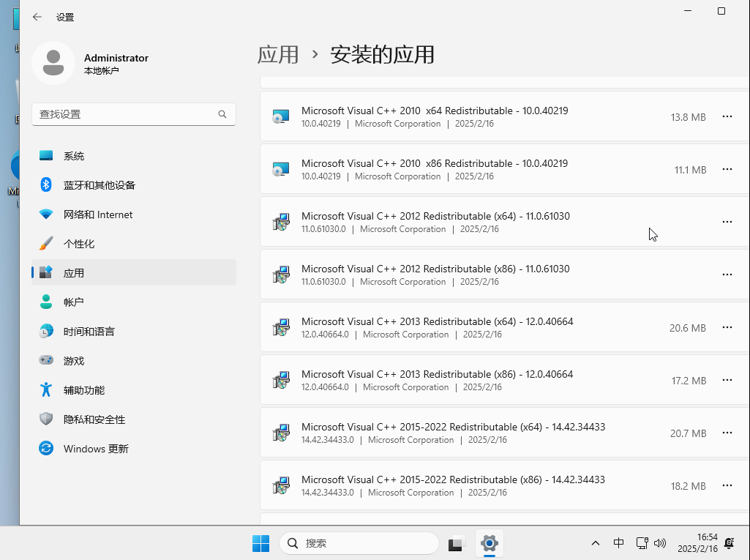
Task: Open clock and calendar 16:54
Action: (697, 542)
